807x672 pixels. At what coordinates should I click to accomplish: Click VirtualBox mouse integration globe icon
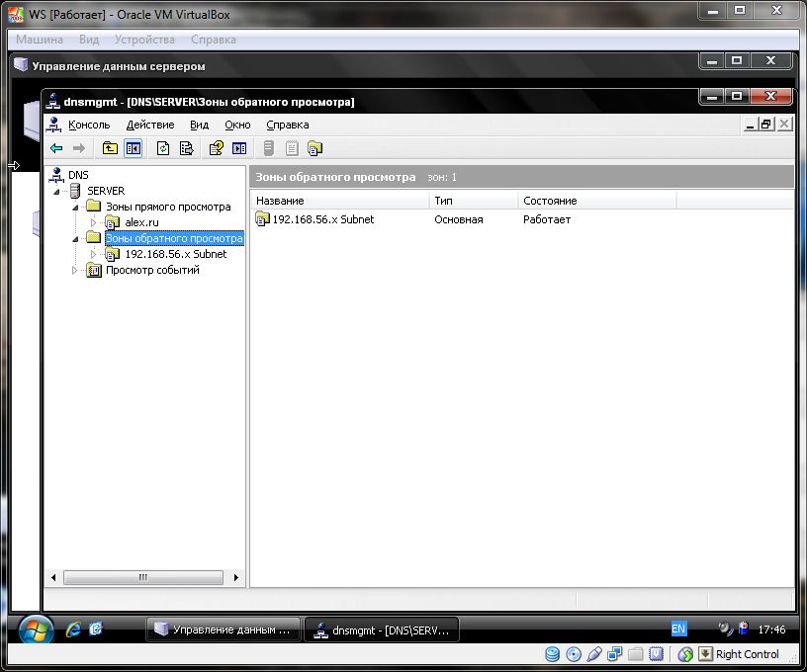coord(685,654)
